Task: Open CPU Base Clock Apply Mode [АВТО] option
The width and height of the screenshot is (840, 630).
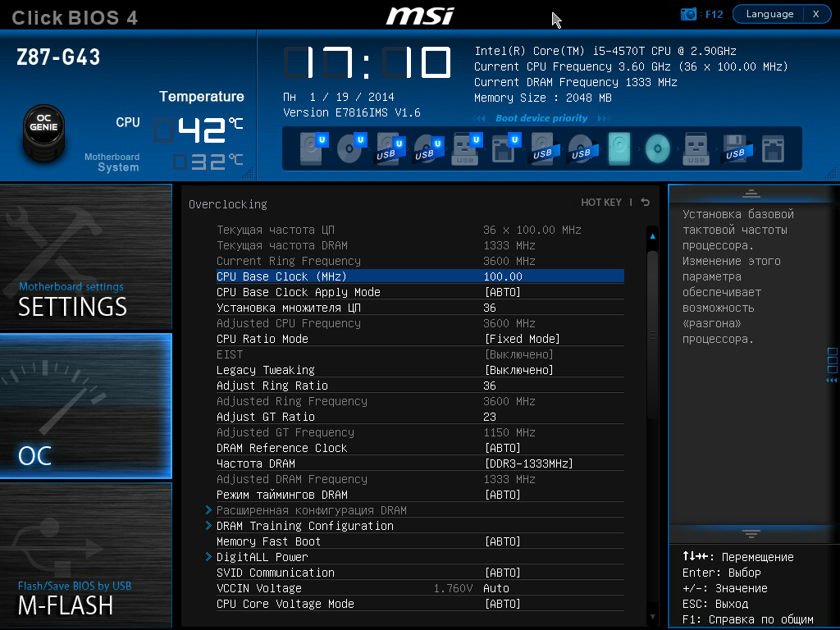Action: (x=420, y=292)
